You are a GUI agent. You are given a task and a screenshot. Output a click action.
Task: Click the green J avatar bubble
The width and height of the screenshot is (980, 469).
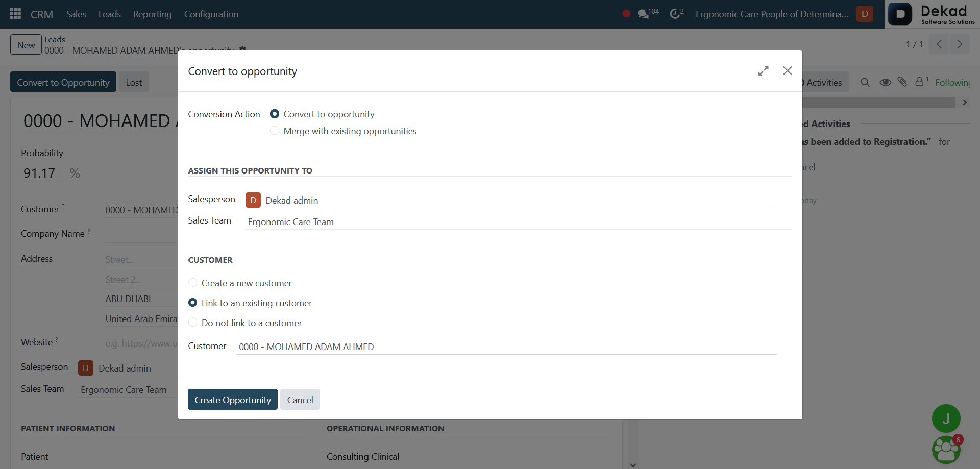946,418
